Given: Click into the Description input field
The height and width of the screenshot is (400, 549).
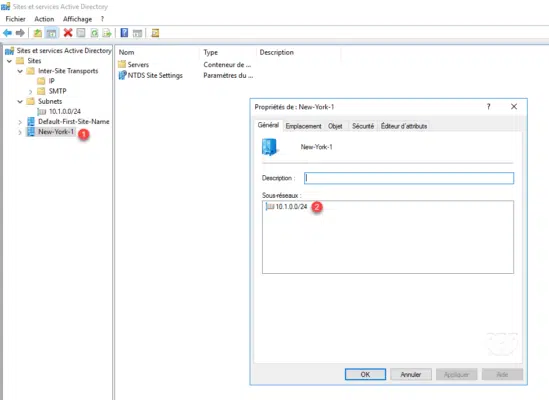Looking at the screenshot, I should click(x=409, y=178).
